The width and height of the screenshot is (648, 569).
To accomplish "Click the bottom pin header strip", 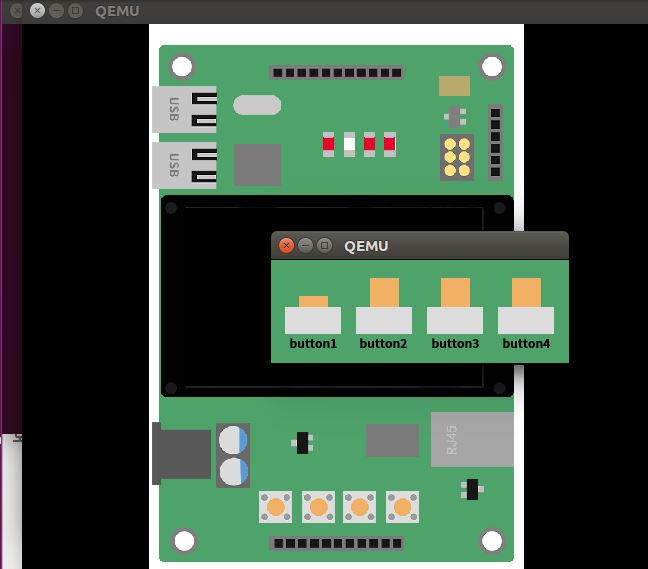I will click(336, 543).
